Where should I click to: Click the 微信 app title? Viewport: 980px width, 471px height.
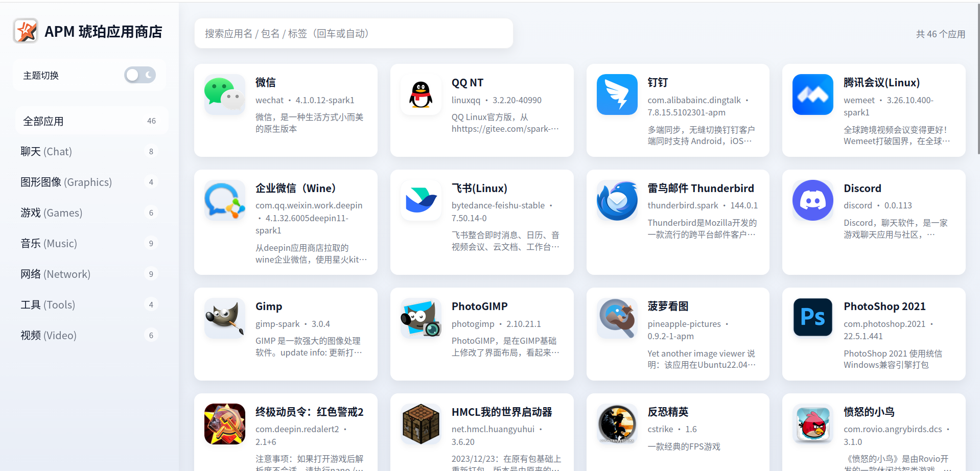[266, 83]
